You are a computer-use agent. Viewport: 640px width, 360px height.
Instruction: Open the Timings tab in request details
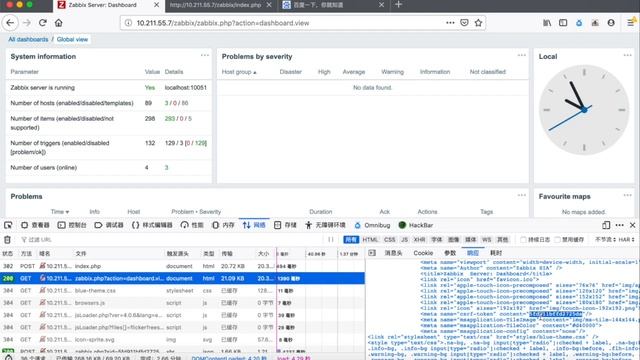[496, 253]
